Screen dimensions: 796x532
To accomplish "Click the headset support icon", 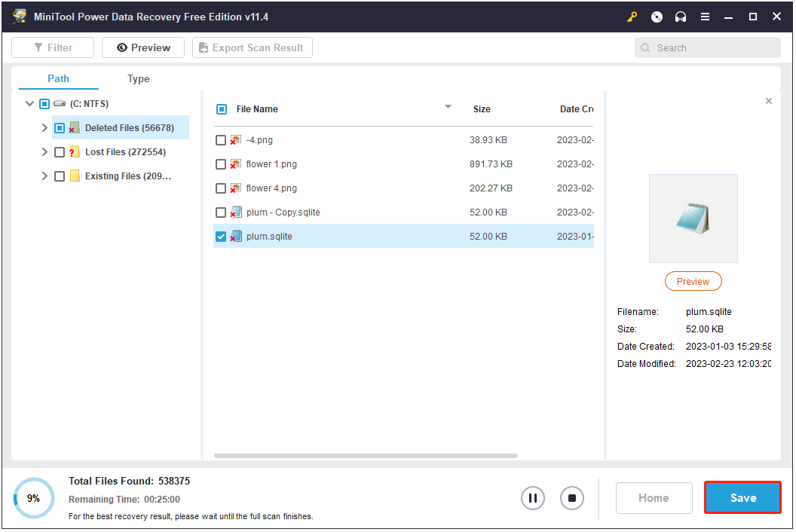I will [680, 17].
